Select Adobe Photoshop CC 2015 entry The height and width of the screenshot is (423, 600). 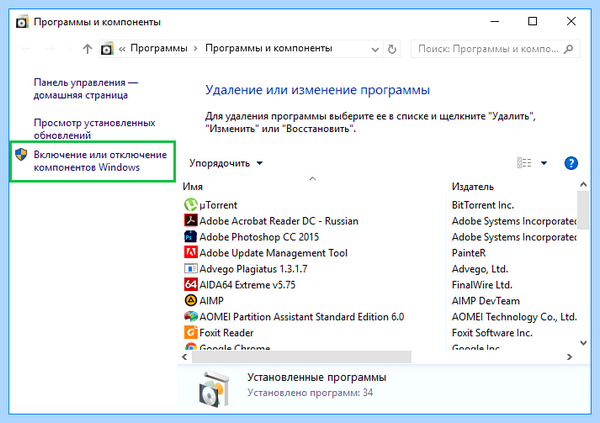[259, 237]
